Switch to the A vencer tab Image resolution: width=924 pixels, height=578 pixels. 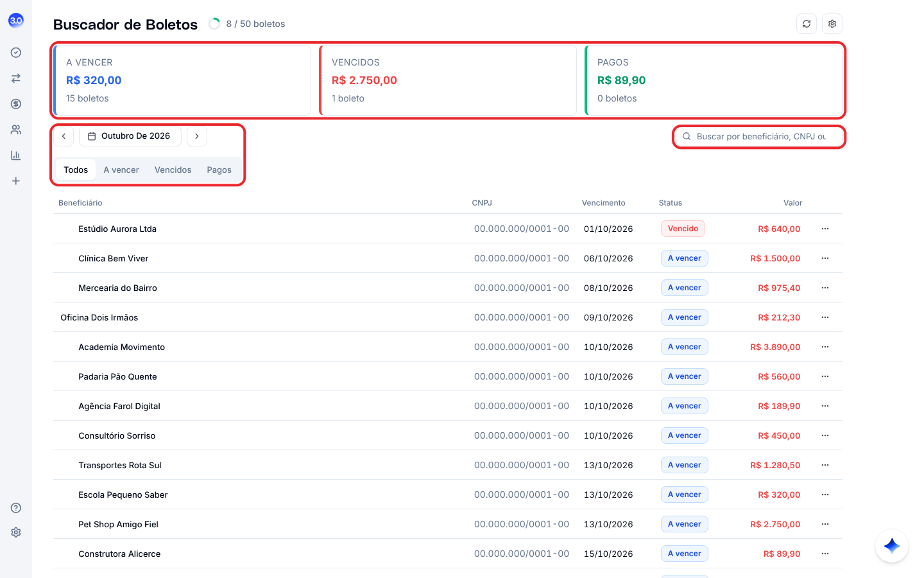pyautogui.click(x=121, y=170)
